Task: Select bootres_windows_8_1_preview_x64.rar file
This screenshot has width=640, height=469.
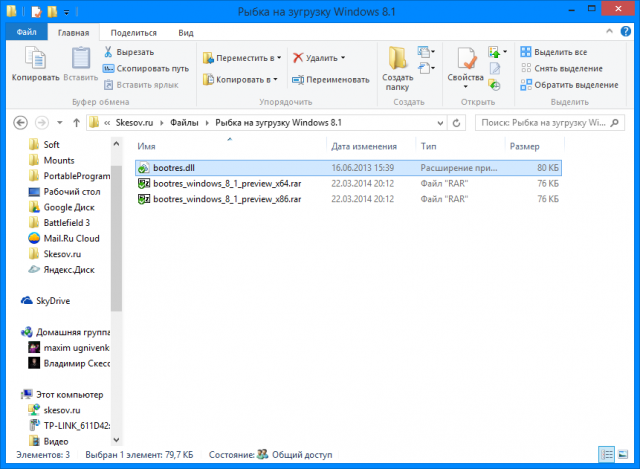Action: (348, 183)
